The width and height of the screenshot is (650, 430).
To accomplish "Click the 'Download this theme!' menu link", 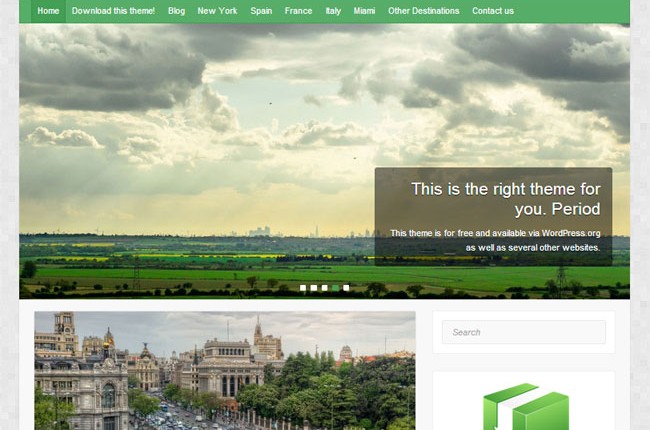I will pyautogui.click(x=113, y=11).
